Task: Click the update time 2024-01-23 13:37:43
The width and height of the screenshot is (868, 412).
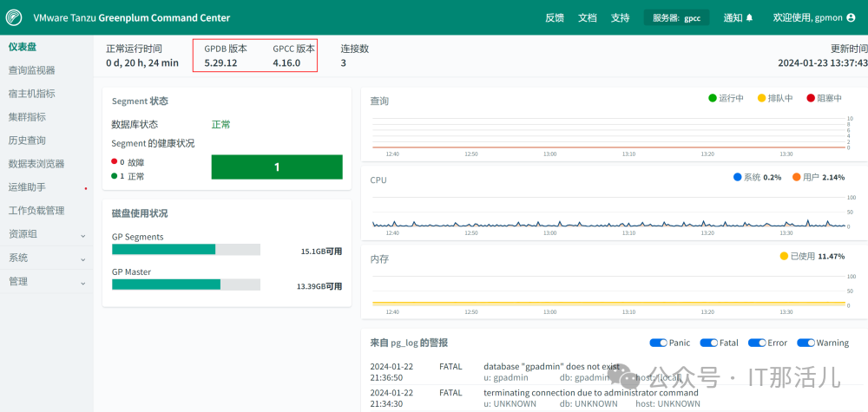Action: [x=823, y=62]
